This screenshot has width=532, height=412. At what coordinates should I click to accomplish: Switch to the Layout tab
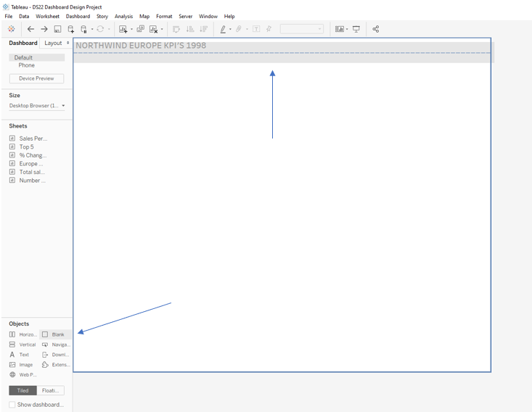point(53,43)
